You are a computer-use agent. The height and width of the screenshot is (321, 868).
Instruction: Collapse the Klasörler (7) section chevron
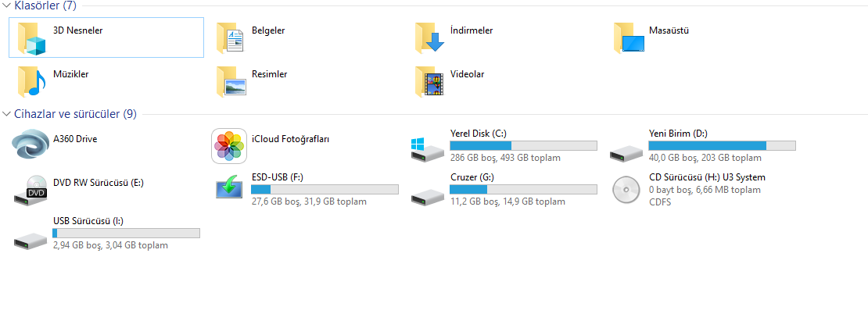6,6
